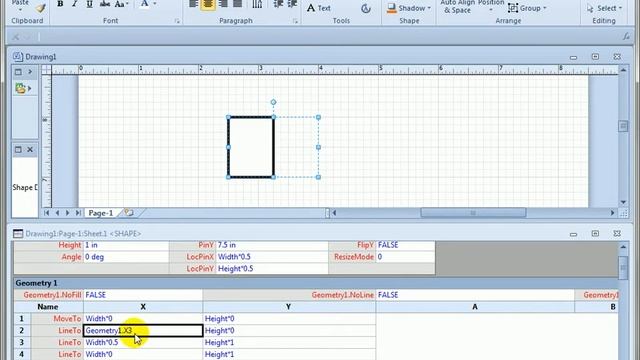Image resolution: width=640 pixels, height=360 pixels.
Task: Go to next page navigation arrow
Action: point(67,213)
